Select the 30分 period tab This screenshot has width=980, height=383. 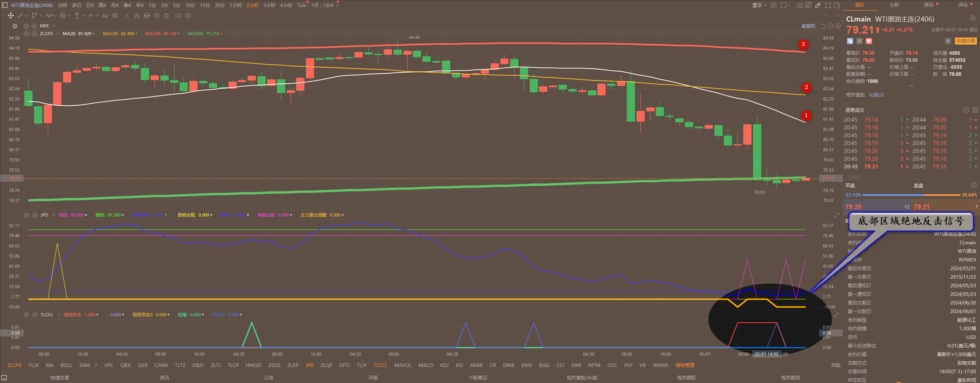[x=220, y=5]
